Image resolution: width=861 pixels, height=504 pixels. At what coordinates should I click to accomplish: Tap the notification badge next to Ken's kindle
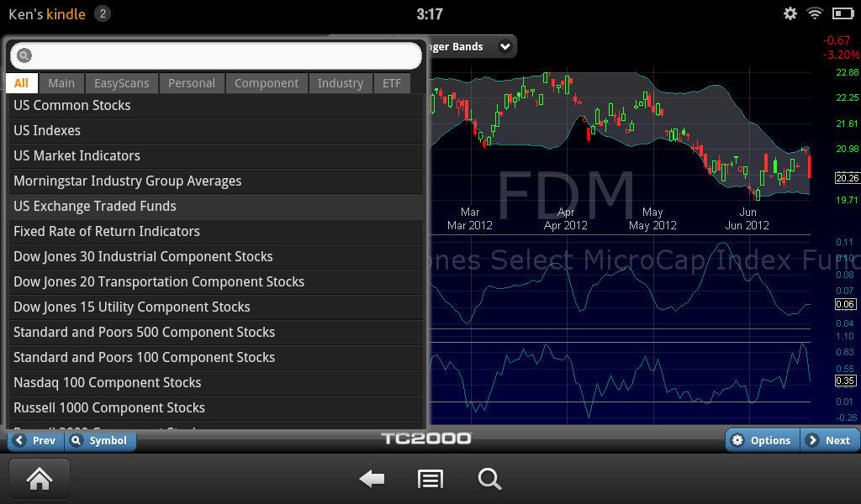[x=101, y=13]
